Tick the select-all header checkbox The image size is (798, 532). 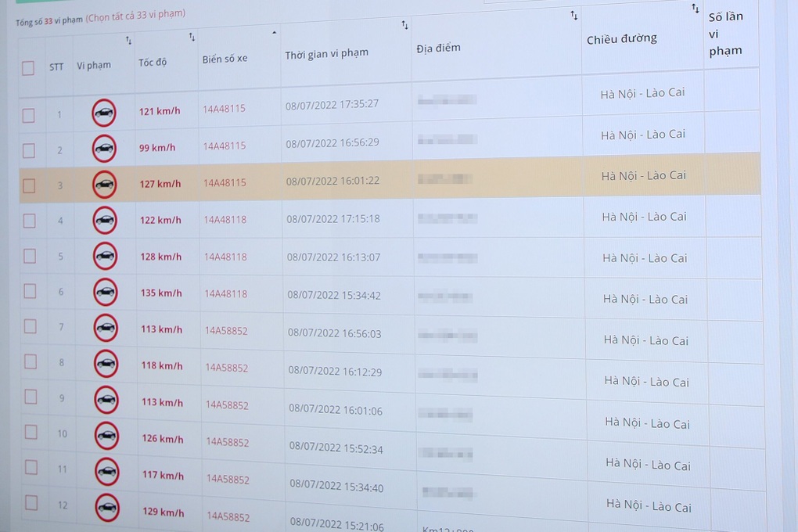(x=28, y=68)
